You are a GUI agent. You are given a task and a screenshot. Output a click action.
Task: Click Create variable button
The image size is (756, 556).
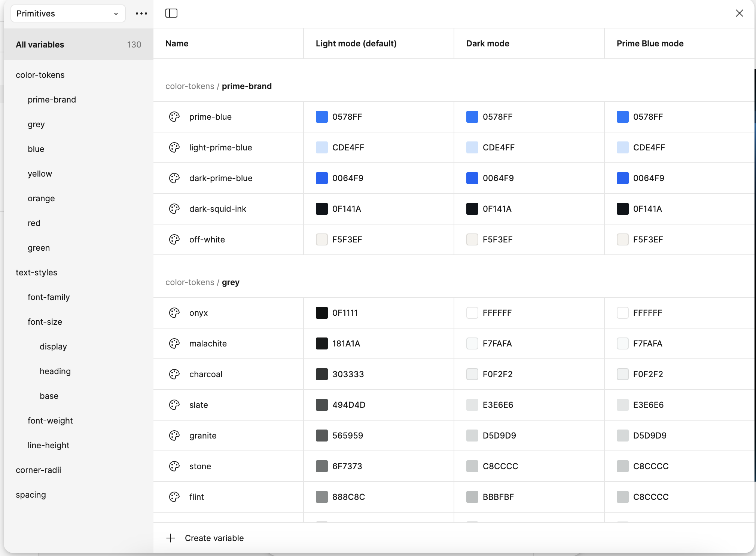coord(214,538)
